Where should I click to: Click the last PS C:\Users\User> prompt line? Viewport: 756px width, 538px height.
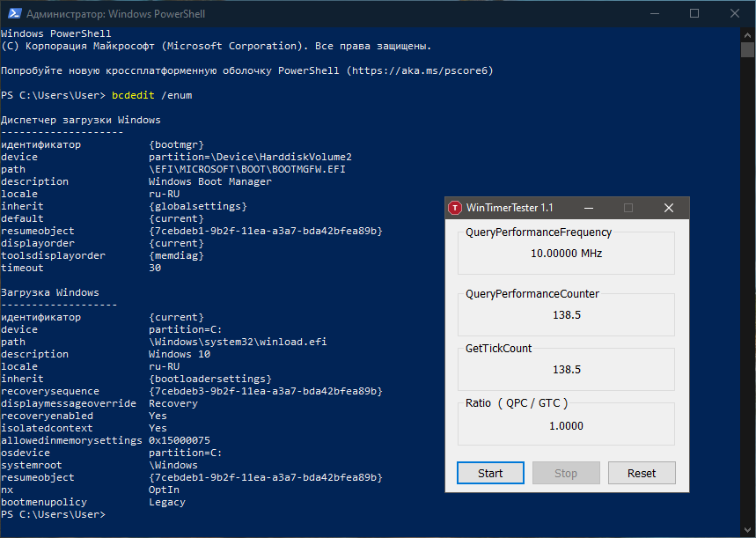point(53,514)
